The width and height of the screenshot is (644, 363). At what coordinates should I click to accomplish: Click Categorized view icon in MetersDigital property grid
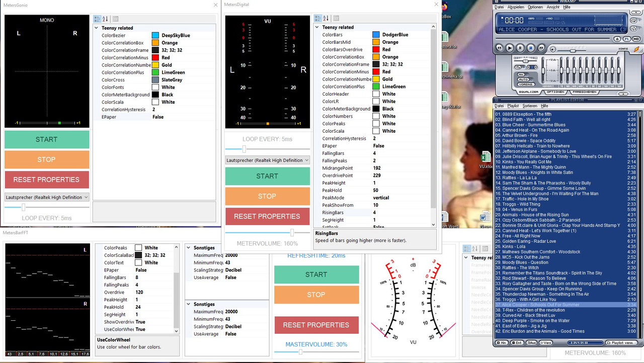pos(317,18)
